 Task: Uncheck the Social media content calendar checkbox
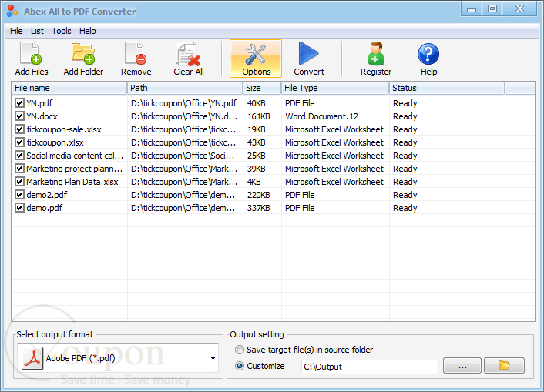[x=19, y=156]
